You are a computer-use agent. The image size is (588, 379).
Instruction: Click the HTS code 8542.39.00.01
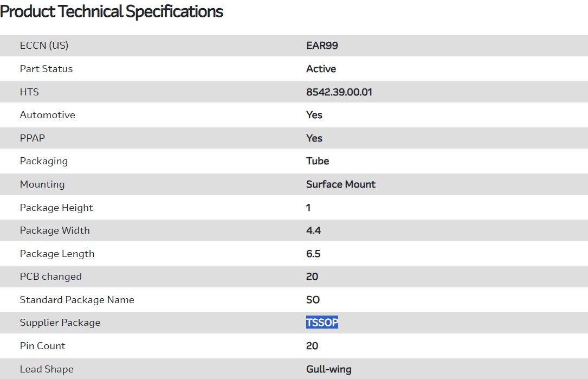tap(339, 92)
